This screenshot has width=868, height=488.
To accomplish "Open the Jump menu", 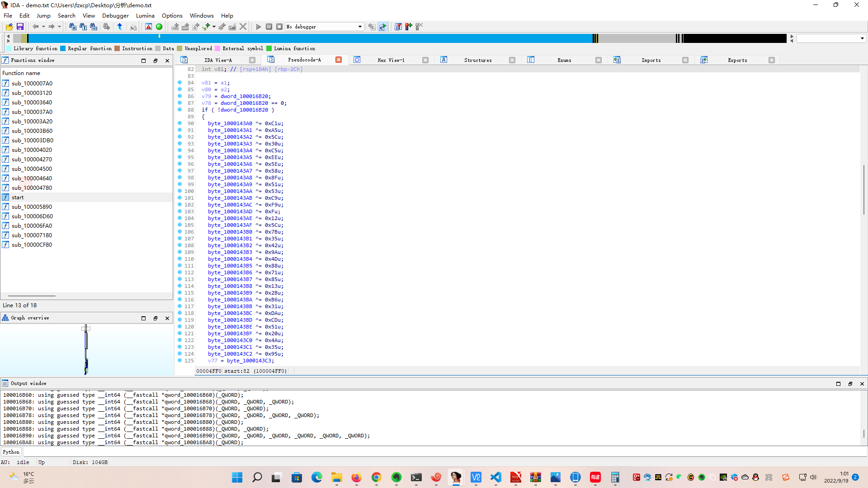I will [43, 15].
